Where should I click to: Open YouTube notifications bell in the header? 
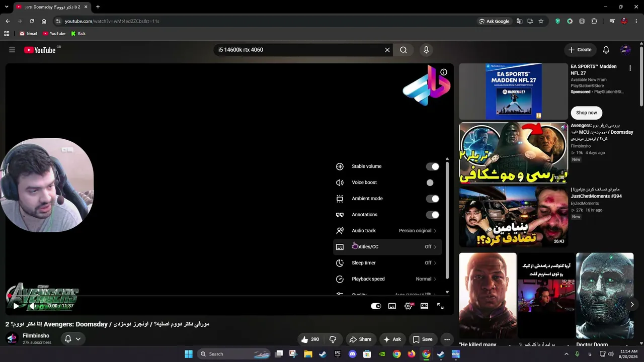click(x=606, y=50)
